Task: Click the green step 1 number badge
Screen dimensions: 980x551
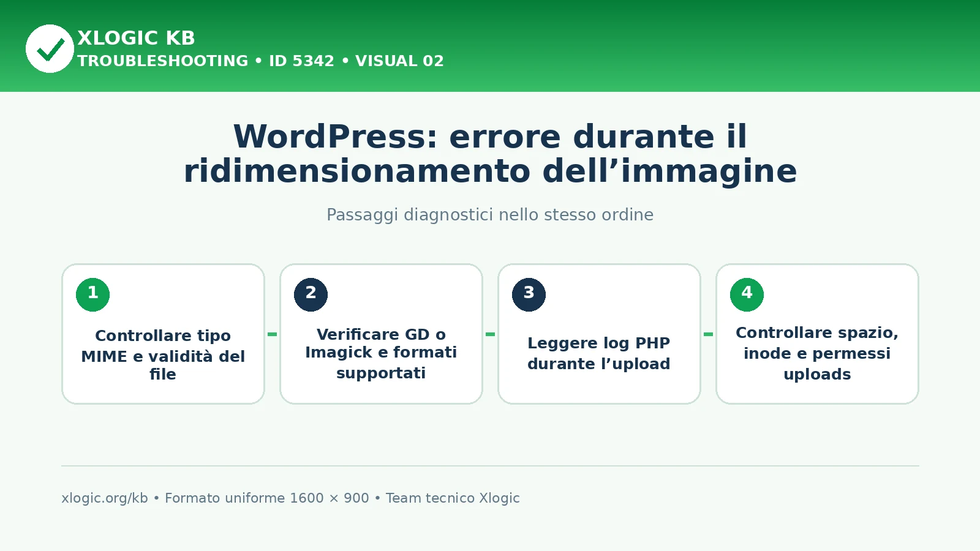Action: point(92,294)
